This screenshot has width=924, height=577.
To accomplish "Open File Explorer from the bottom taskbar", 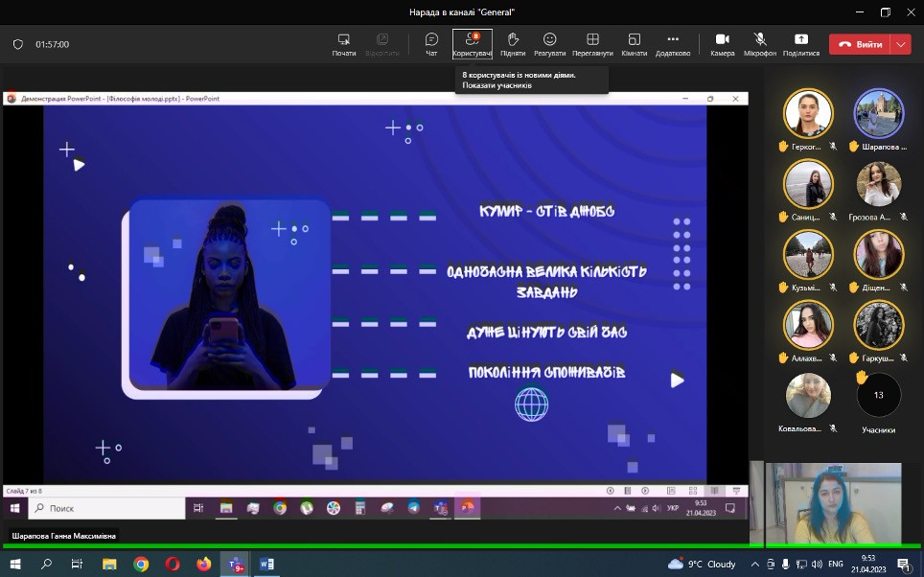I will 109,564.
